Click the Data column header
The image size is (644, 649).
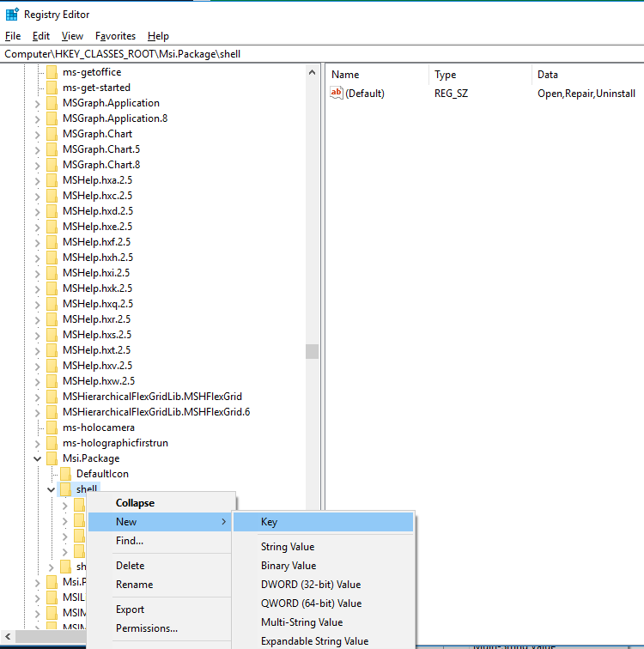point(547,75)
